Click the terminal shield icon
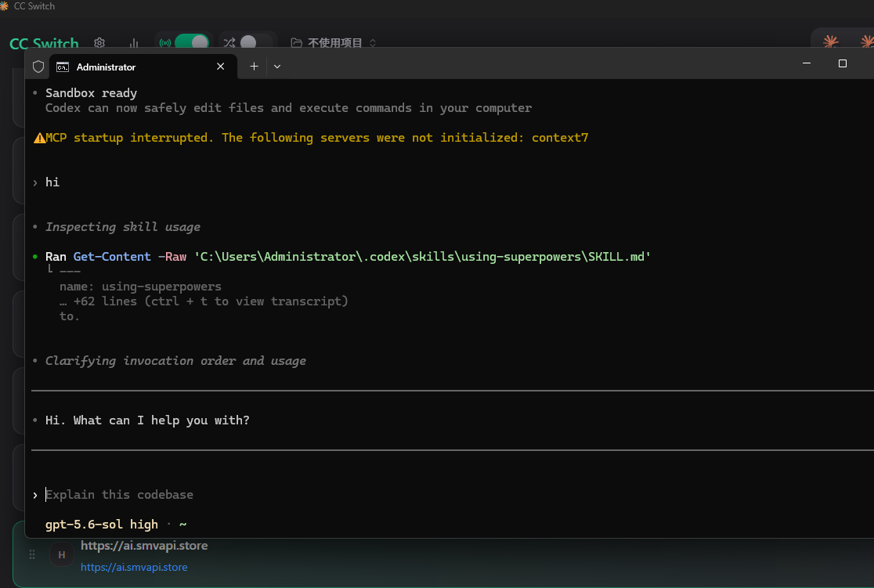This screenshot has height=588, width=874. tap(38, 67)
